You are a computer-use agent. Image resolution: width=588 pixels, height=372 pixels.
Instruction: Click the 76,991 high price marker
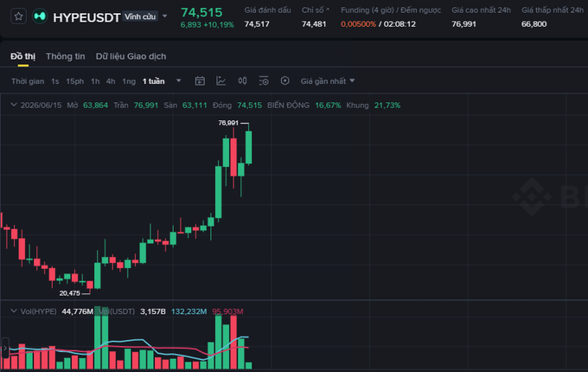tap(228, 123)
